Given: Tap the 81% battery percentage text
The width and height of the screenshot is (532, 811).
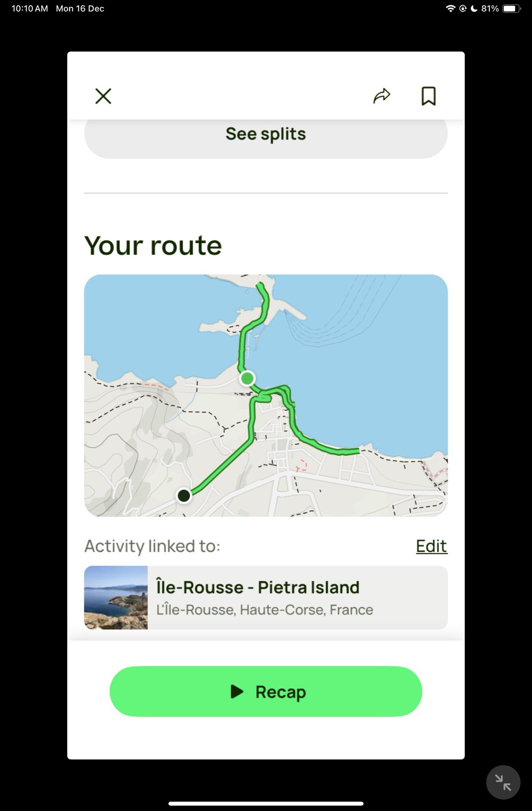Looking at the screenshot, I should point(490,9).
